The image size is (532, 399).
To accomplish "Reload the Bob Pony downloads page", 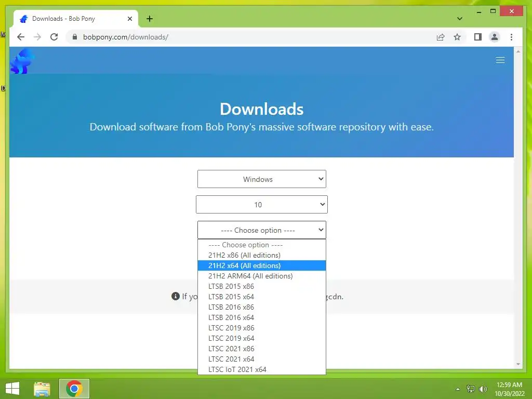I will point(54,37).
